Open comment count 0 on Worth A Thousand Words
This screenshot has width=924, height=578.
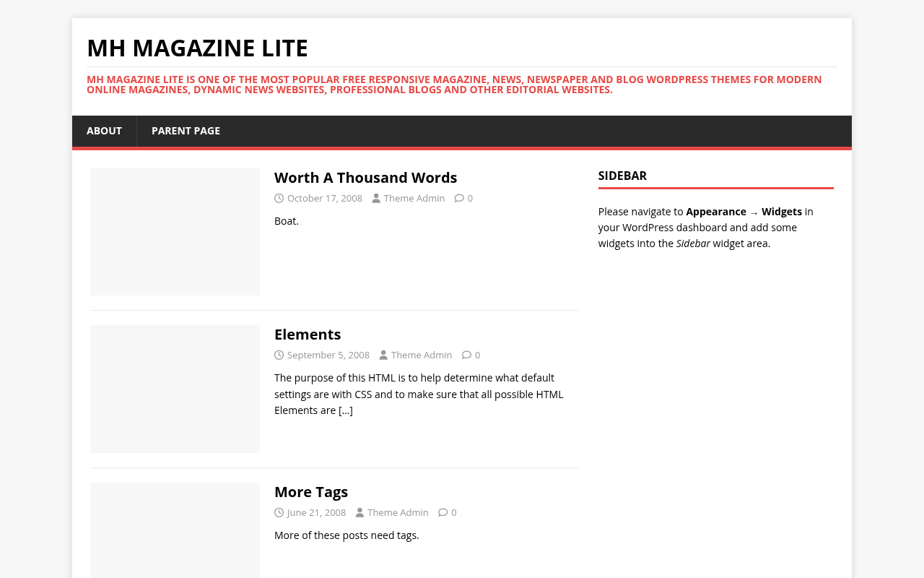470,198
